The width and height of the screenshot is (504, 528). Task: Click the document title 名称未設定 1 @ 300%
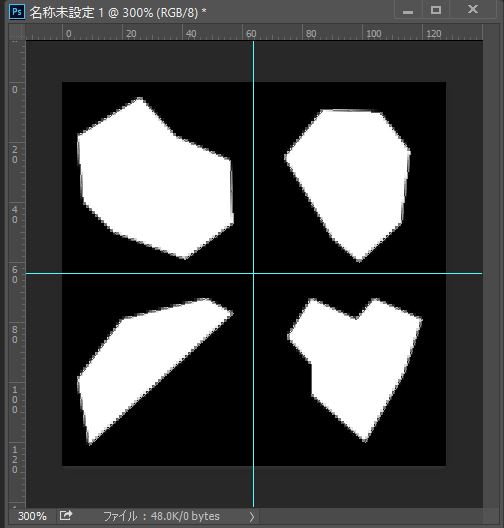tap(118, 12)
